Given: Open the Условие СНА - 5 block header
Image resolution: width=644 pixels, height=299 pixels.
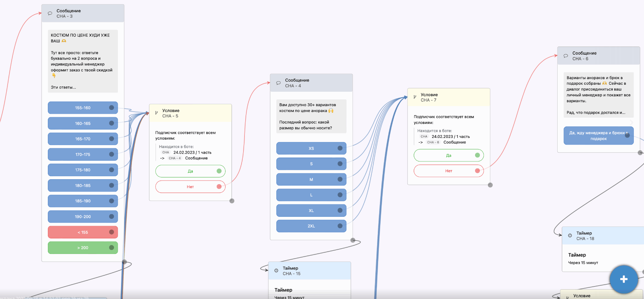Looking at the screenshot, I should click(190, 113).
